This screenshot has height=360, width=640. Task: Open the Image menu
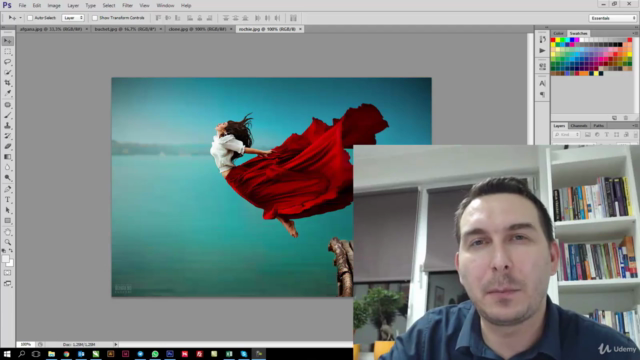(54, 6)
